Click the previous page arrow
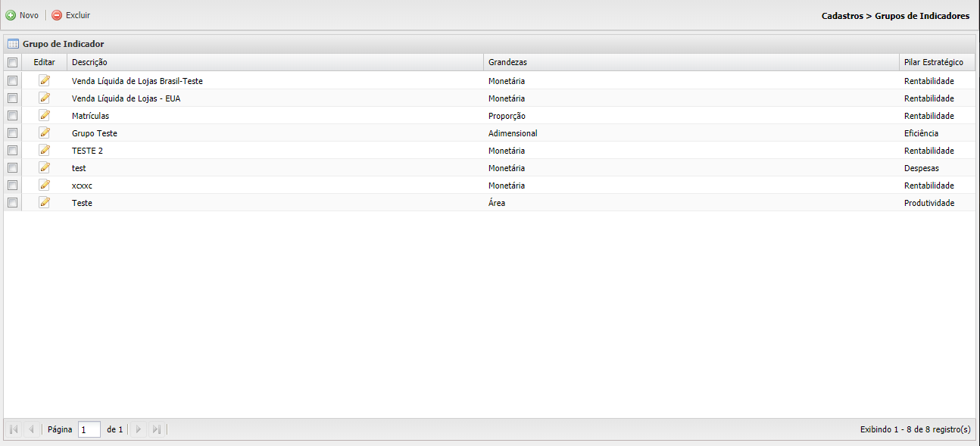980x446 pixels. click(x=31, y=429)
